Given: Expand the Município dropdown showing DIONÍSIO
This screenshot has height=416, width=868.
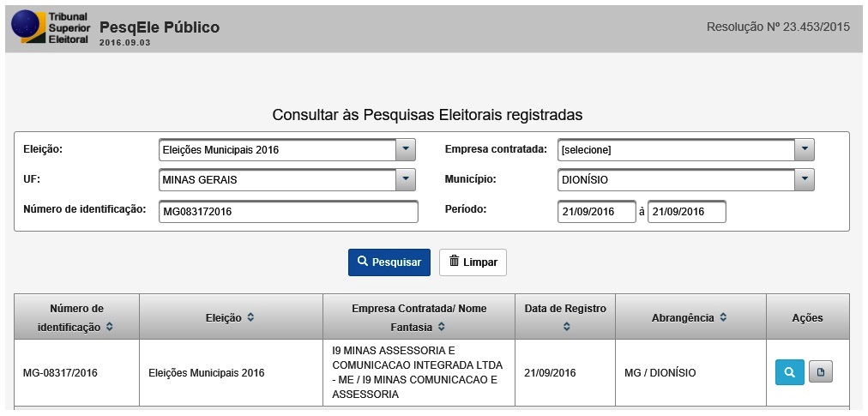Looking at the screenshot, I should tap(804, 180).
